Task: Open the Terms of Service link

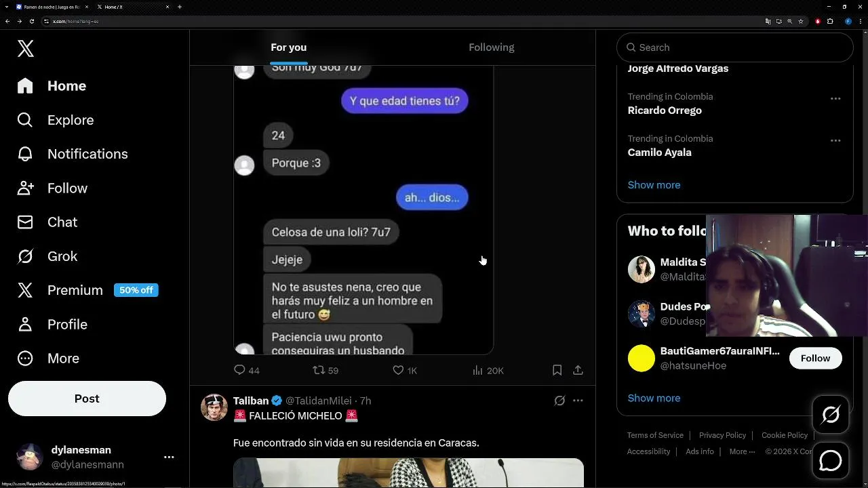Action: pos(655,435)
